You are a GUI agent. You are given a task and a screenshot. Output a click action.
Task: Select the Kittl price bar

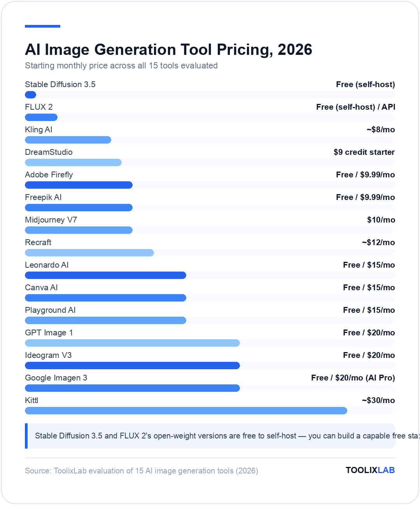186,410
